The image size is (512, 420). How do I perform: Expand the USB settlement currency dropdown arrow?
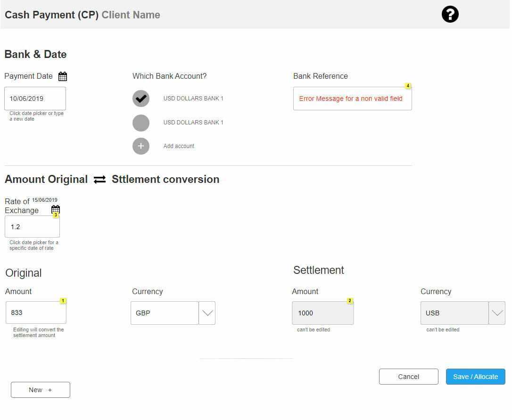pyautogui.click(x=497, y=313)
